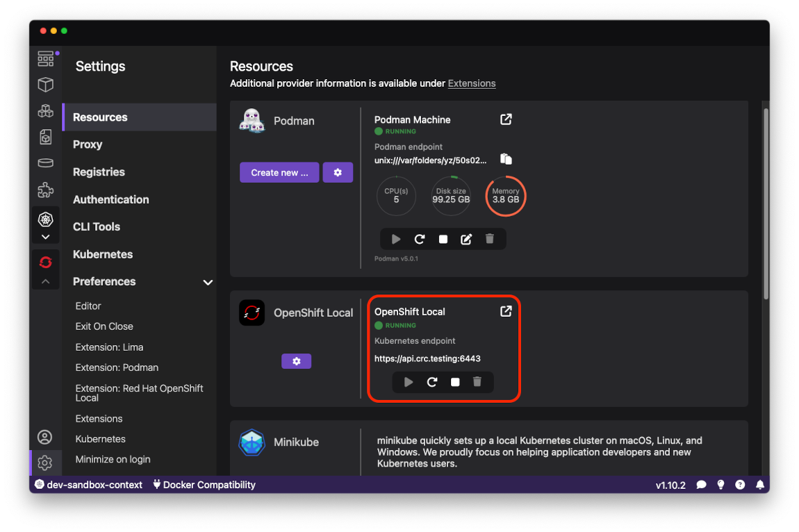
Task: Stop the Podman Machine
Action: [x=443, y=239]
